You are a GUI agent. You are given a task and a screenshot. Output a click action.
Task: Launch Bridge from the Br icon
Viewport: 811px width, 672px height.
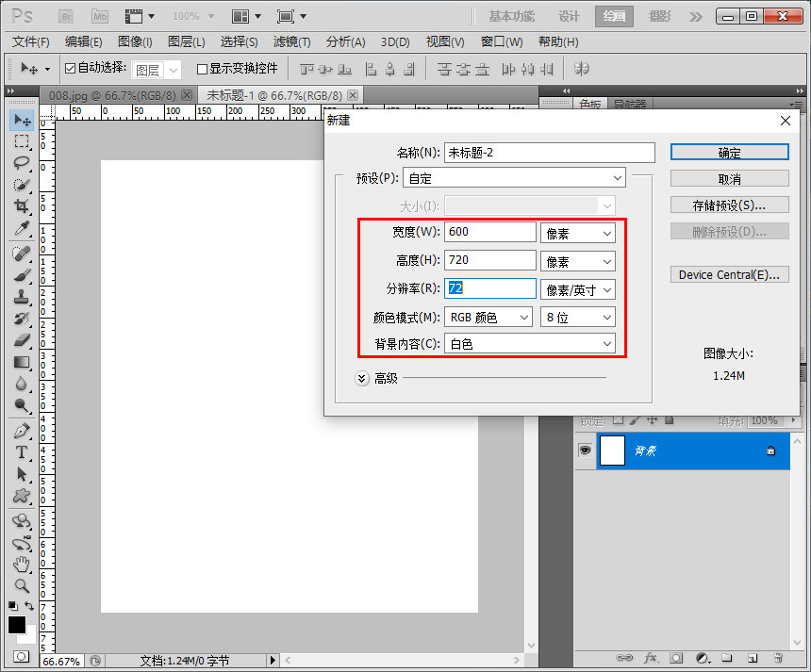click(66, 17)
